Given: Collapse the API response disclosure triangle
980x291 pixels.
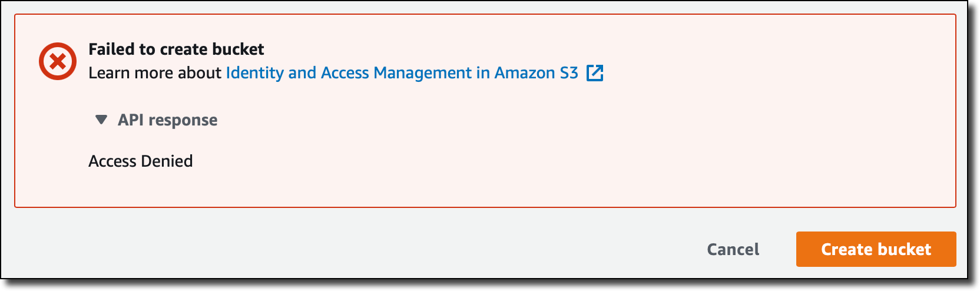Looking at the screenshot, I should coord(101,120).
